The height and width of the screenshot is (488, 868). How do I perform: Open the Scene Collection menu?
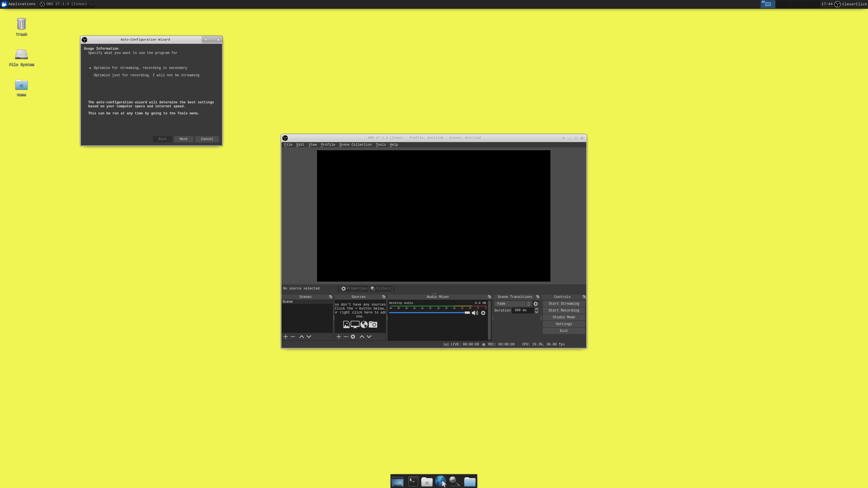[355, 145]
